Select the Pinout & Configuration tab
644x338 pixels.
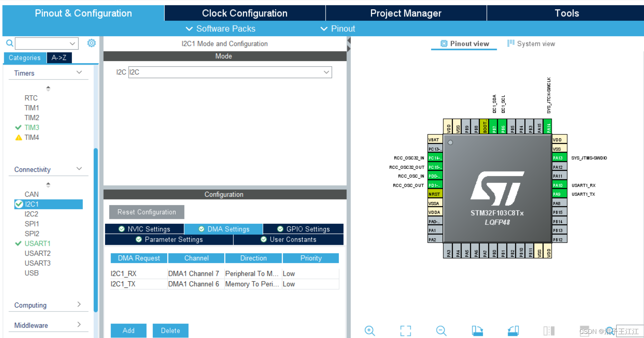83,13
